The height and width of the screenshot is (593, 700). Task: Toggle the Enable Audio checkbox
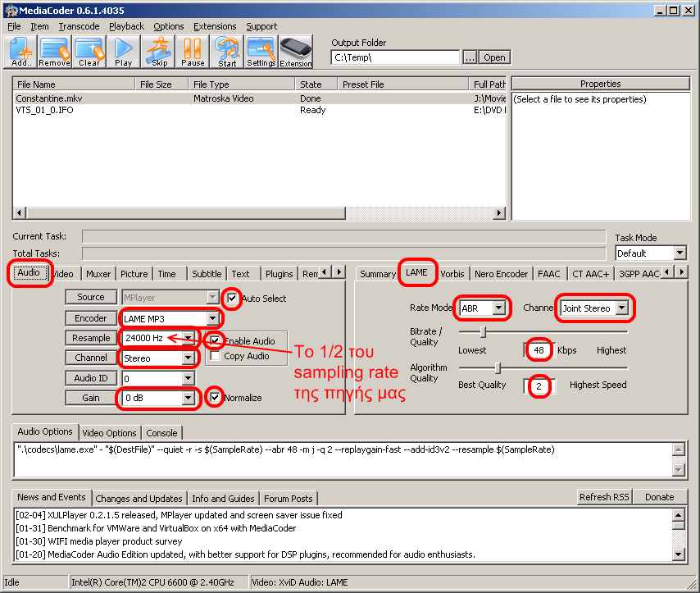(x=216, y=340)
